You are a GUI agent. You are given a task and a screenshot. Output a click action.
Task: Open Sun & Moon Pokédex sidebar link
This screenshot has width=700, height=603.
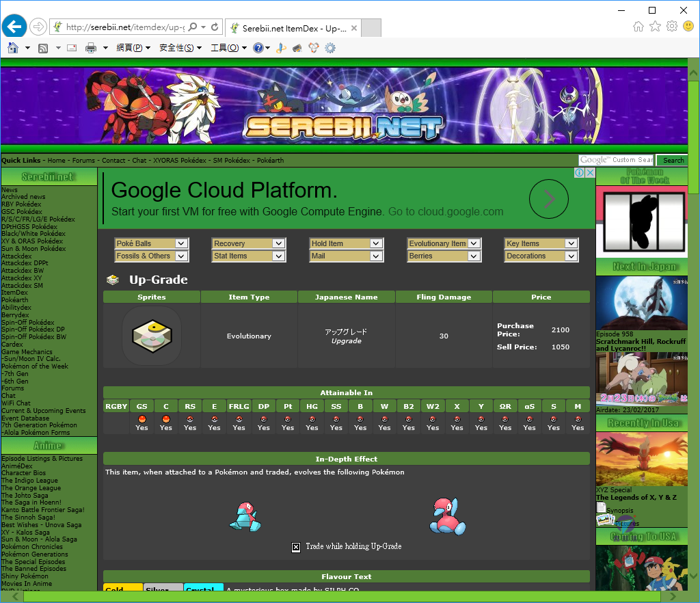(x=33, y=249)
